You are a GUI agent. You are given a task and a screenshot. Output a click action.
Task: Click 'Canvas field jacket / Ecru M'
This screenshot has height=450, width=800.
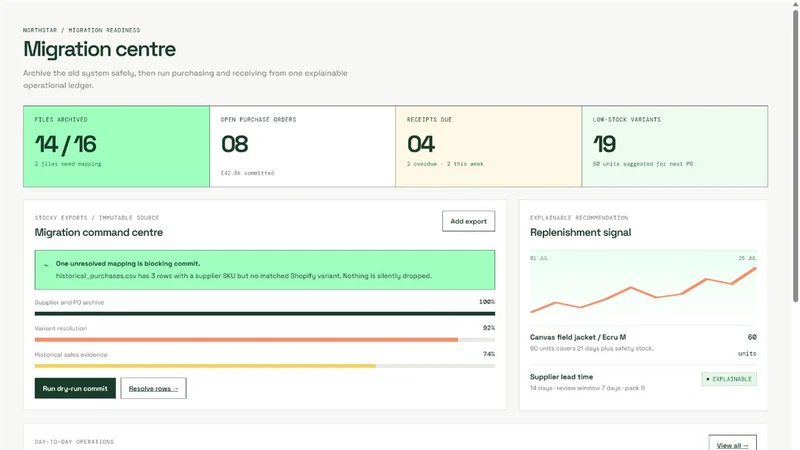click(578, 337)
